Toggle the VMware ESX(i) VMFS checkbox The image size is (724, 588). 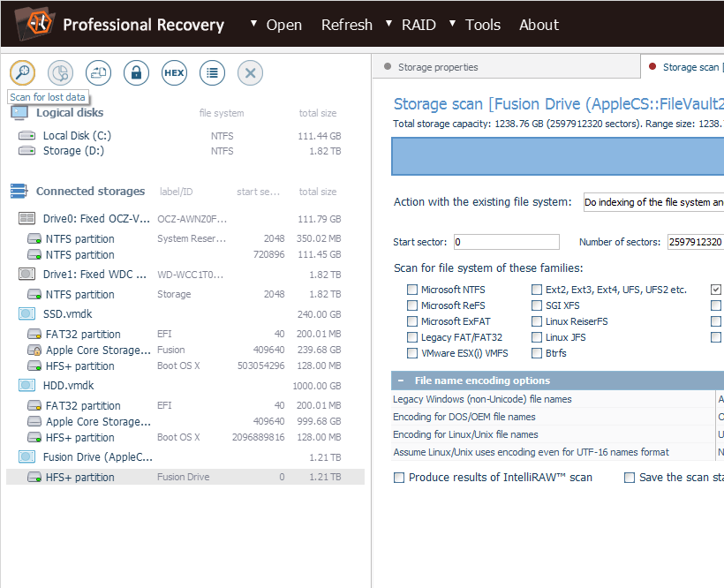pos(411,353)
